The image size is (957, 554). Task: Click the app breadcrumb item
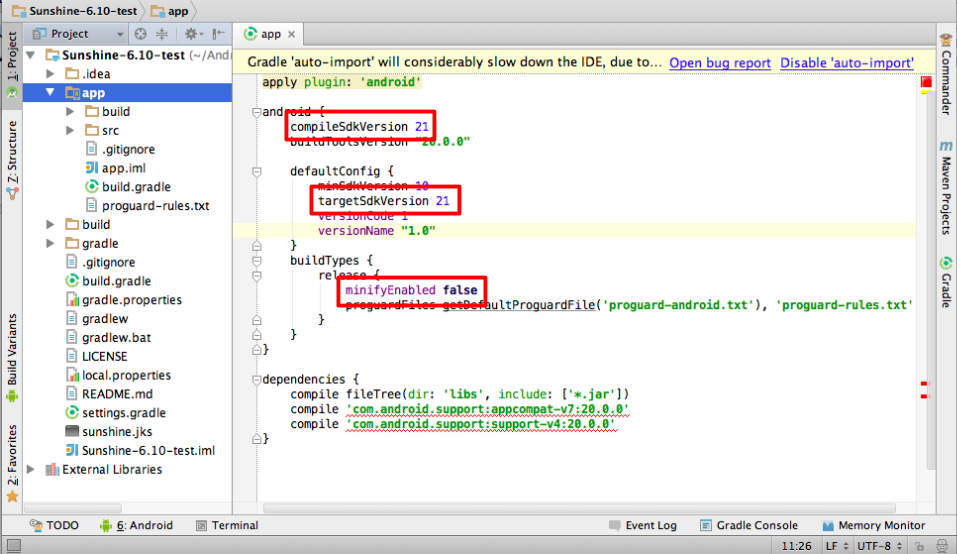[x=170, y=11]
